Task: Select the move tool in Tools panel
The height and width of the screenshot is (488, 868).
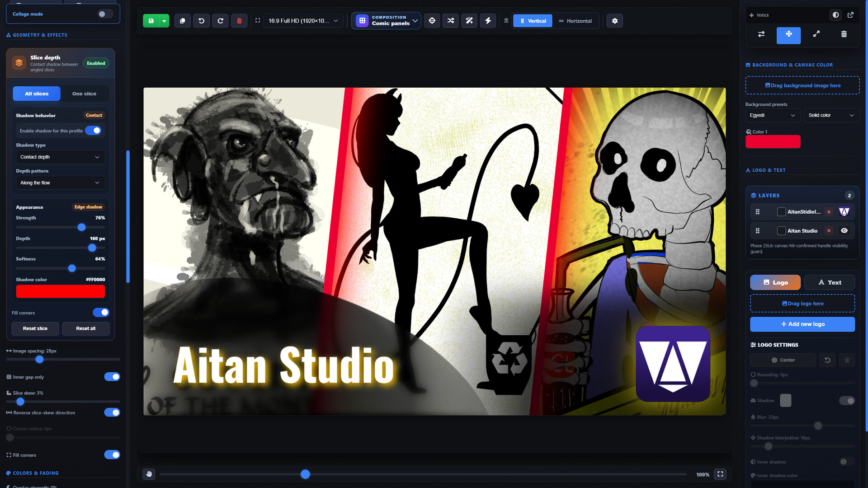Action: point(789,34)
